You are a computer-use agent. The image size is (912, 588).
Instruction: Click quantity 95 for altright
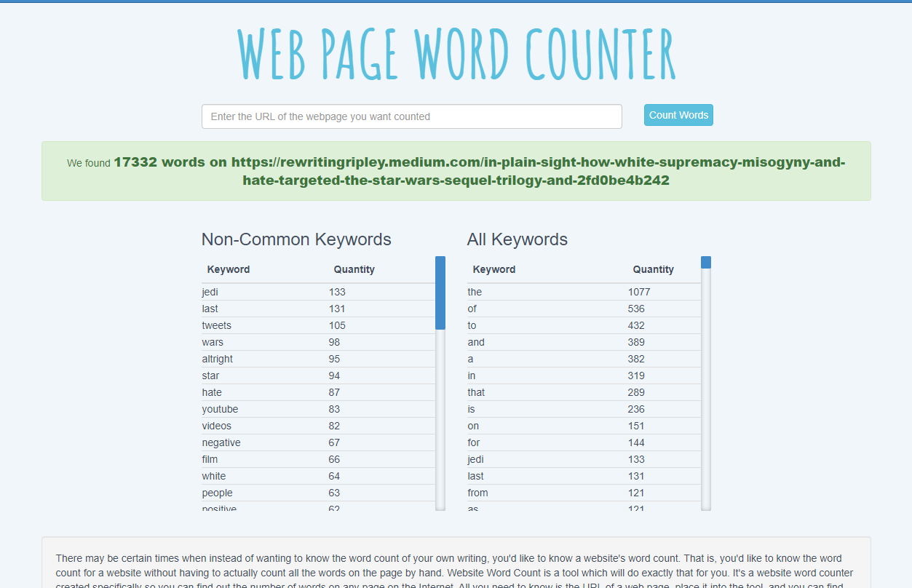334,359
